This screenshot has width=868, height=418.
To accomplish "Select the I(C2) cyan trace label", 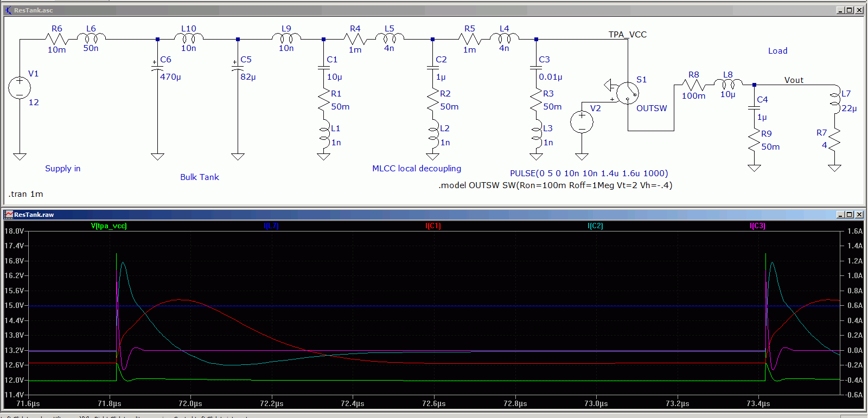I will [x=595, y=226].
